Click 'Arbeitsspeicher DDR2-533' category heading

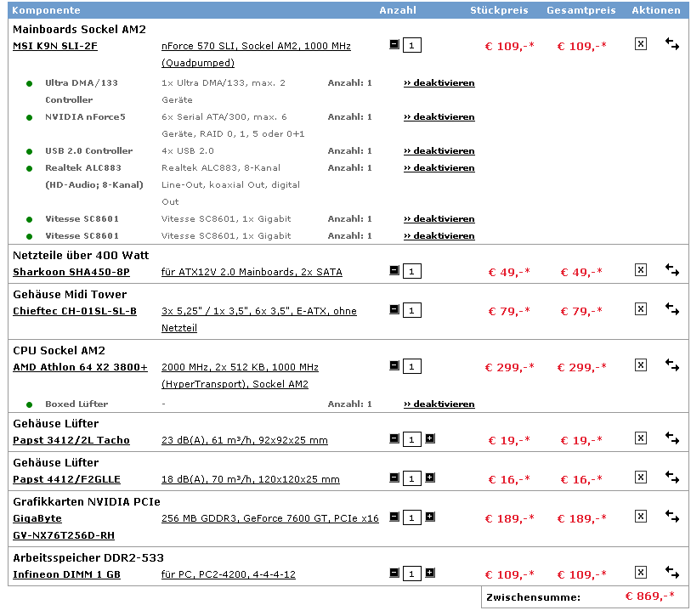[x=88, y=558]
